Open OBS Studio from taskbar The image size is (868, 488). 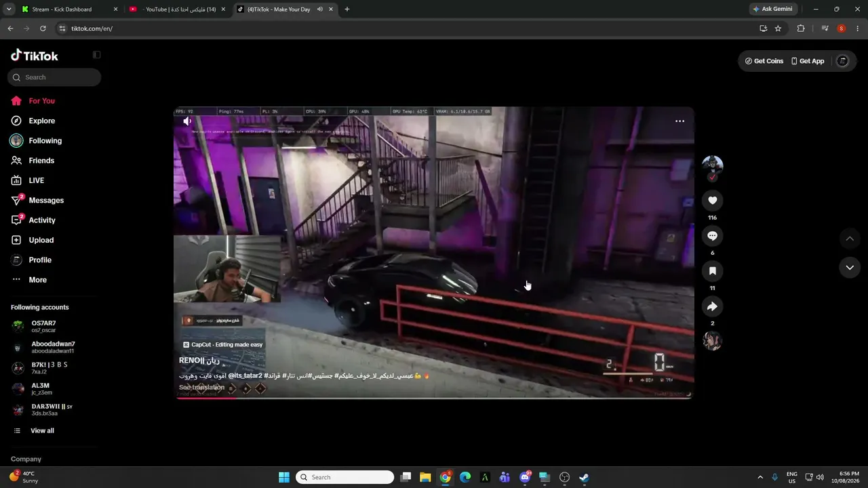pos(564,477)
